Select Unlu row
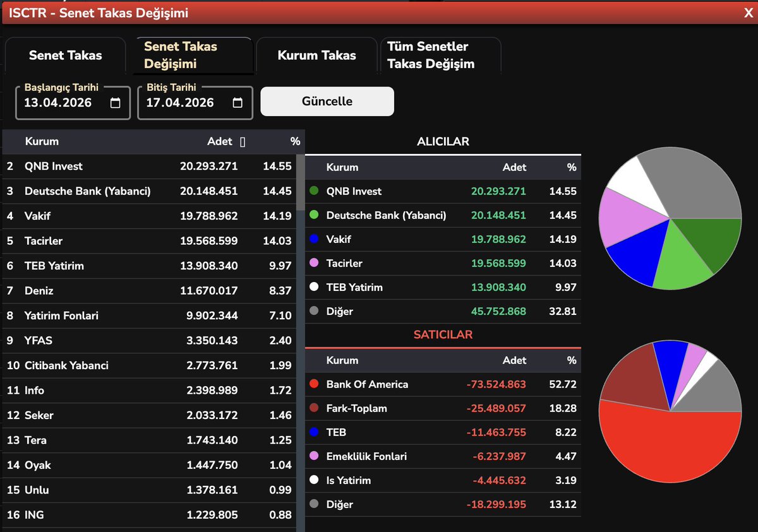The height and width of the screenshot is (532, 758). pyautogui.click(x=149, y=490)
